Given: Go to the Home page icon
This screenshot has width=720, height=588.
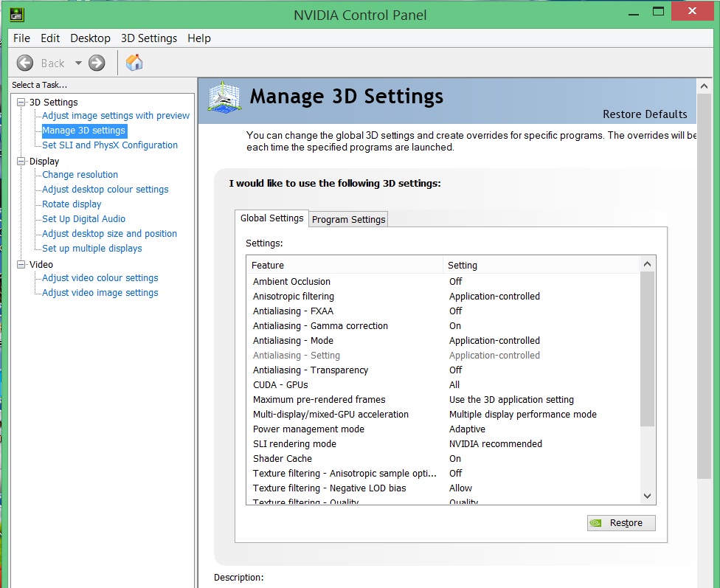Looking at the screenshot, I should coord(134,63).
